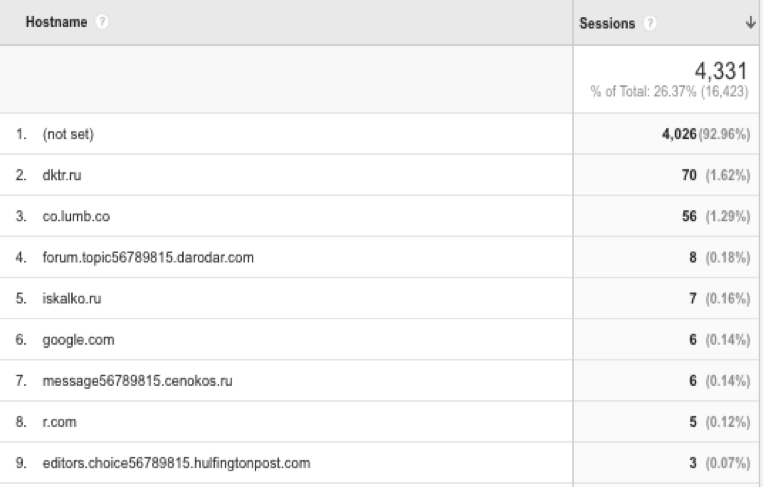Click forum.topic56789815.darodar.com hostname
Image resolution: width=763 pixels, height=487 pixels.
[x=147, y=258]
